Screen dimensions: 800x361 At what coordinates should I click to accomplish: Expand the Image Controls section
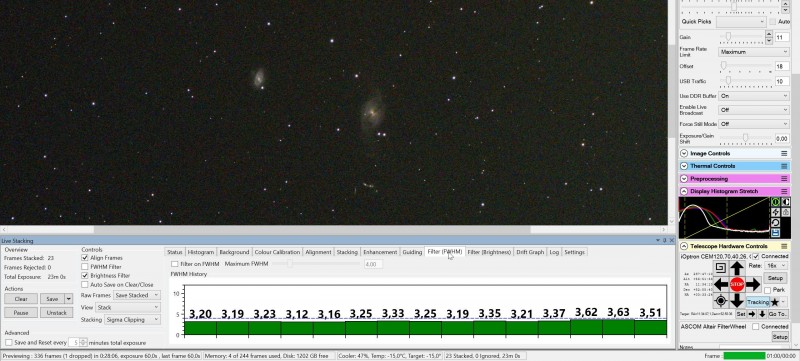pyautogui.click(x=684, y=153)
